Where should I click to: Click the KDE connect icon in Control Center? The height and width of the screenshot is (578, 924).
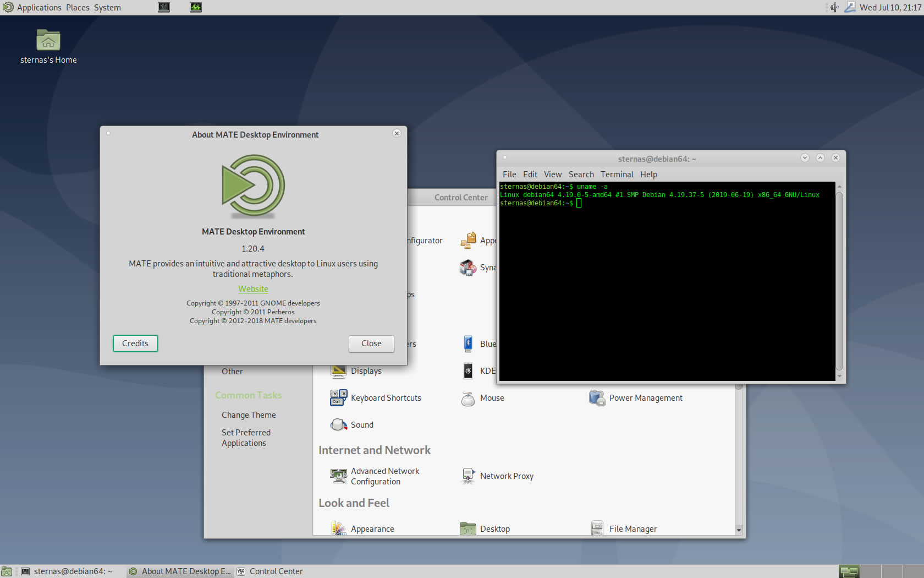468,371
